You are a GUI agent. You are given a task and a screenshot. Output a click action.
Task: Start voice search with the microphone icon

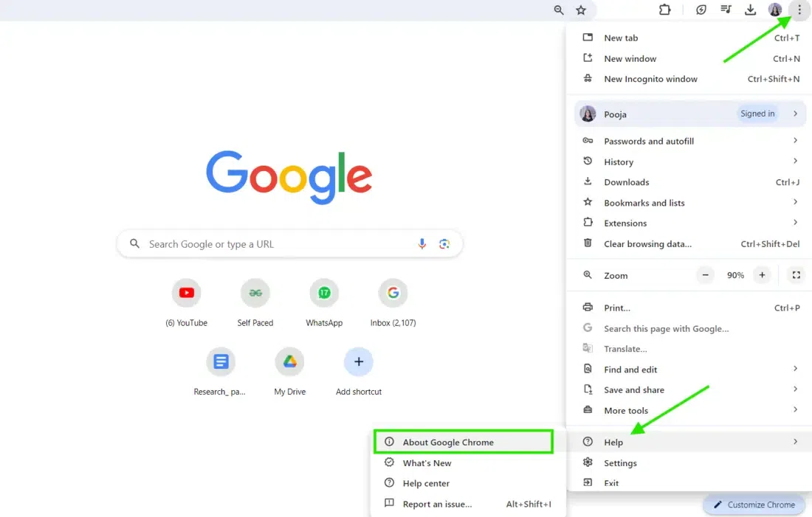tap(422, 244)
